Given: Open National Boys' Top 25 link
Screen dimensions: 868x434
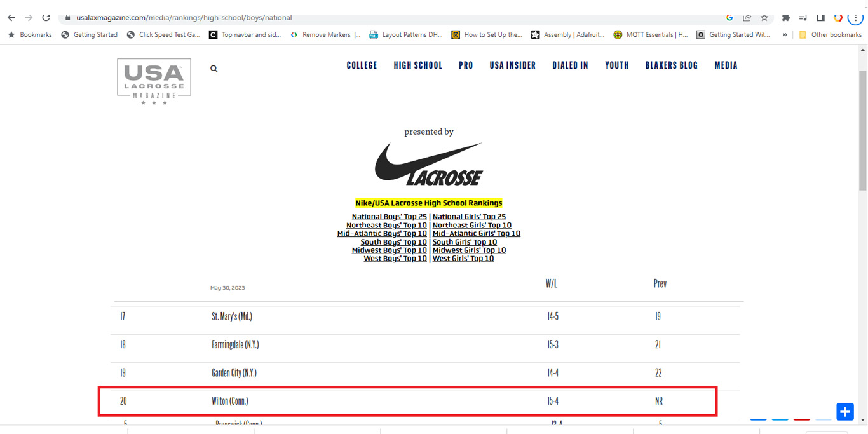Looking at the screenshot, I should (390, 217).
